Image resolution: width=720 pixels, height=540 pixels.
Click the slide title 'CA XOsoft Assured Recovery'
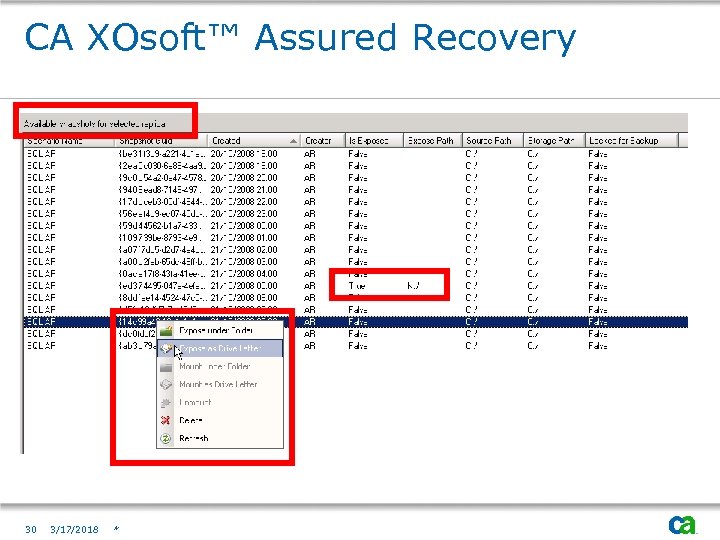click(x=300, y=38)
